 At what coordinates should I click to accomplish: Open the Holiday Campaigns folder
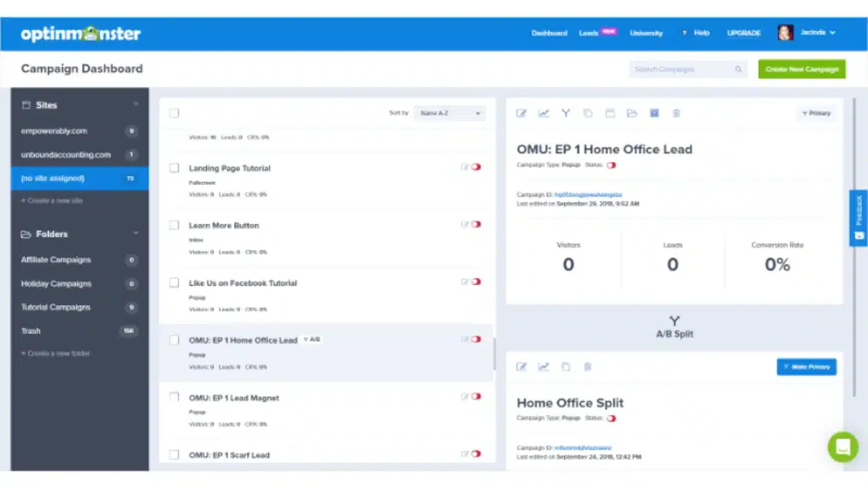(80, 284)
